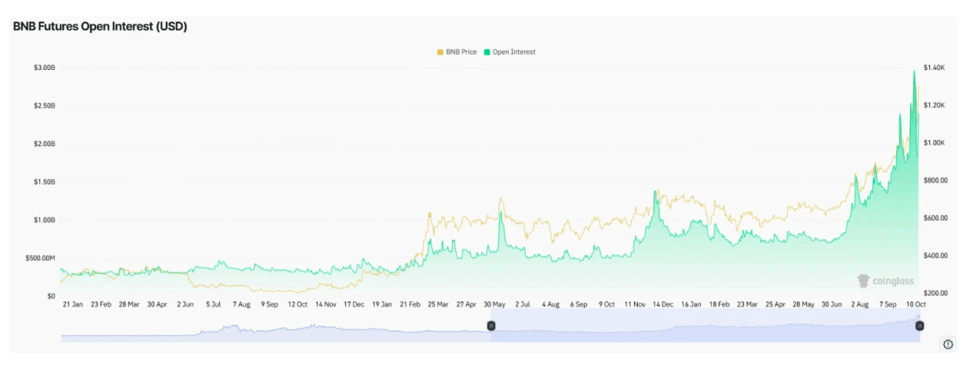Click the 16 Jan date label

pos(690,304)
